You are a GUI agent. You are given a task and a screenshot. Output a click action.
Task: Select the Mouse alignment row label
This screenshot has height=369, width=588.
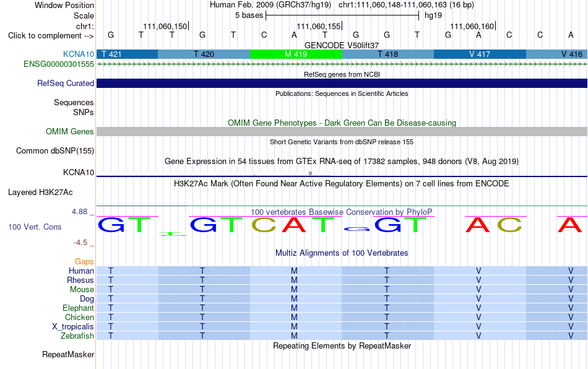(82, 290)
